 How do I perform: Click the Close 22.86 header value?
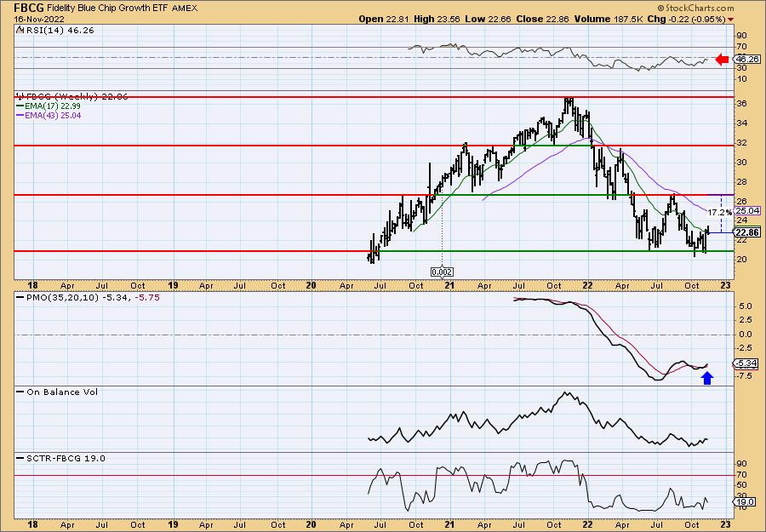pos(540,19)
